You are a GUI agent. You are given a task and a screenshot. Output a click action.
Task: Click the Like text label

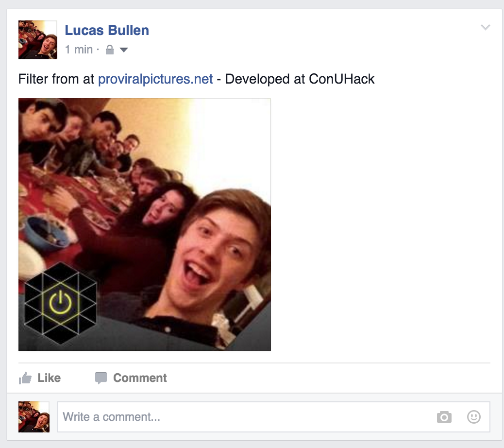click(49, 378)
